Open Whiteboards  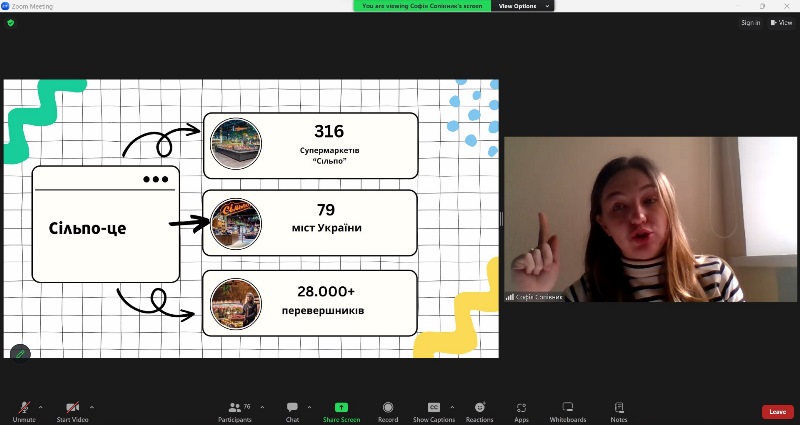point(568,412)
